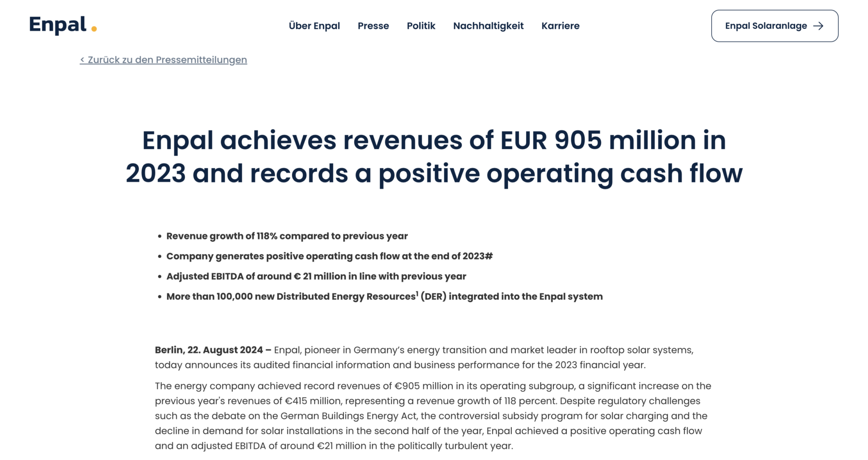The height and width of the screenshot is (460, 868).
Task: Click the Enpal logo
Action: click(x=62, y=25)
